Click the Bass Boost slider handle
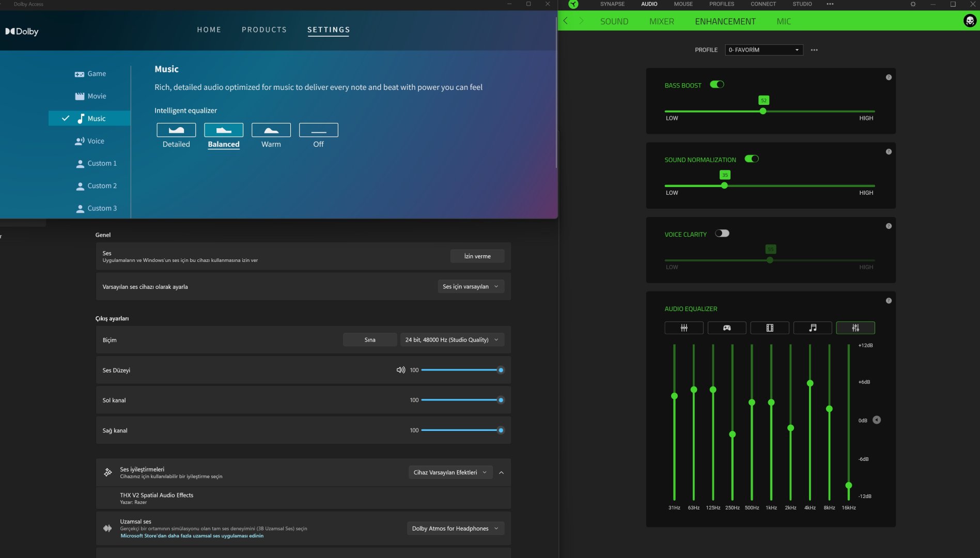Image resolution: width=980 pixels, height=558 pixels. point(763,111)
